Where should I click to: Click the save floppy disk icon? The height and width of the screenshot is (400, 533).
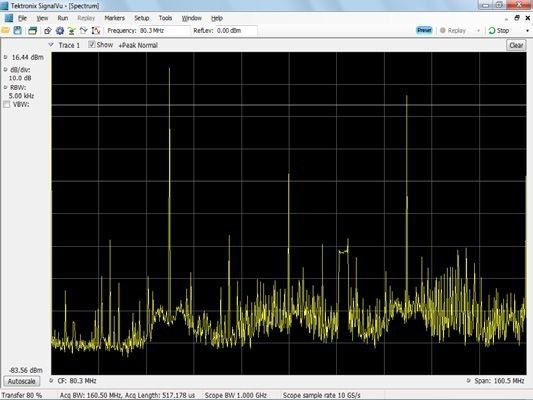[x=17, y=31]
